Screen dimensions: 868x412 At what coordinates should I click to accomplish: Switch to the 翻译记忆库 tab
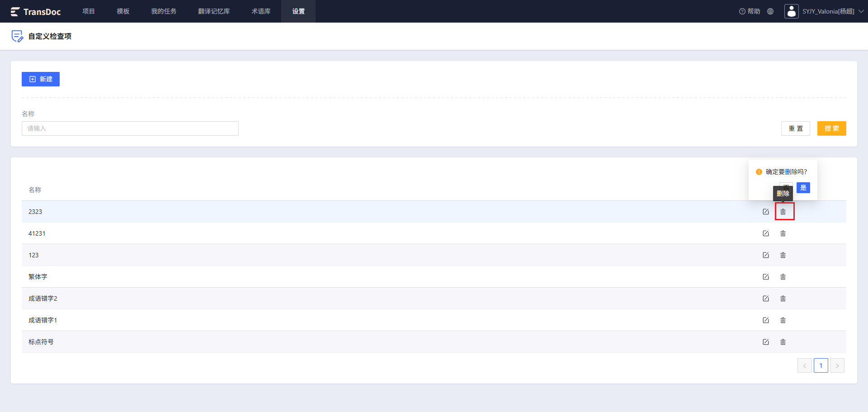click(214, 11)
